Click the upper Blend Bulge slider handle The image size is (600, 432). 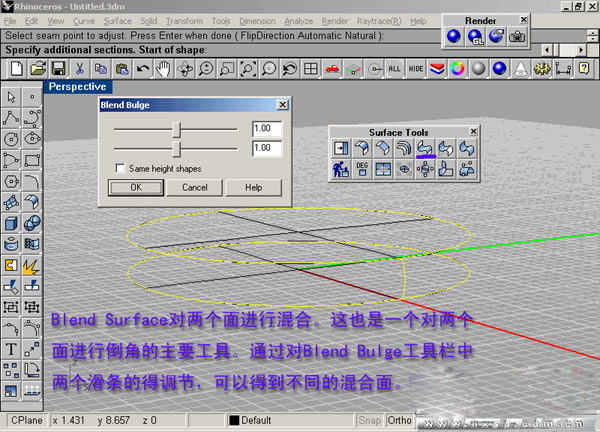(177, 129)
